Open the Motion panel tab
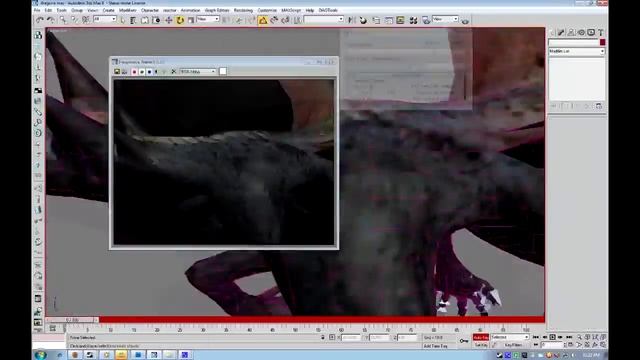Screen dimensions: 640x360 [x=581, y=32]
